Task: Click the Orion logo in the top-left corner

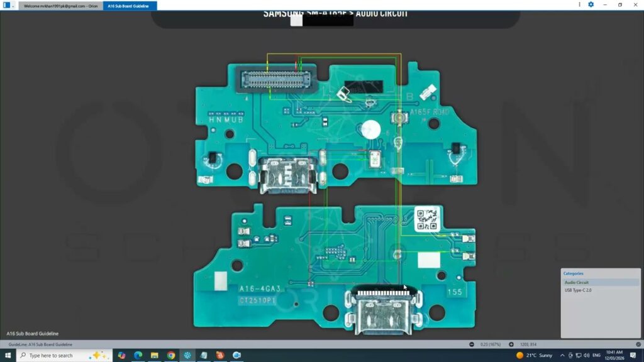Action: [8, 4]
